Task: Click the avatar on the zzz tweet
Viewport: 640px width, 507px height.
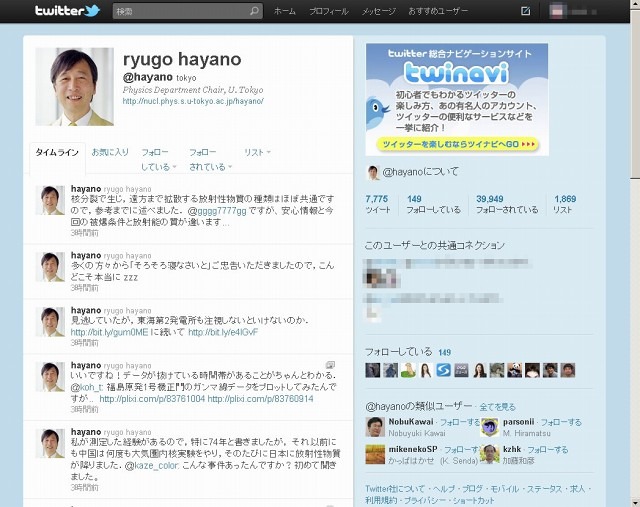Action: 50,267
